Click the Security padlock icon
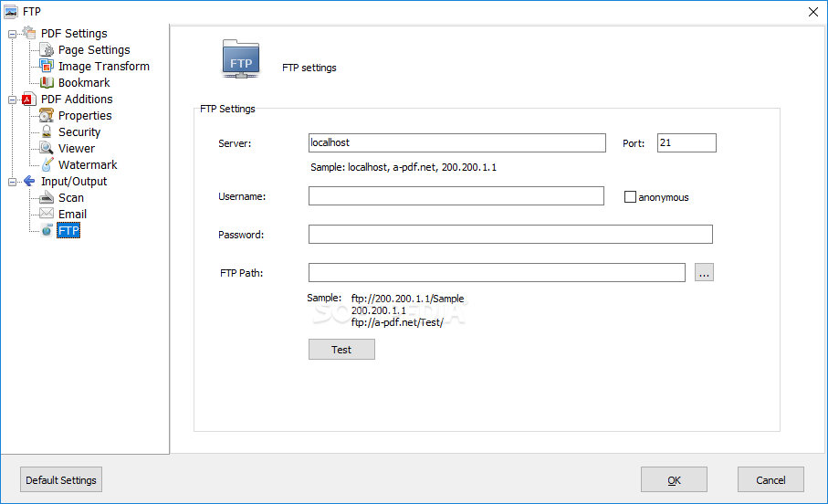This screenshot has width=828, height=504. tap(47, 131)
